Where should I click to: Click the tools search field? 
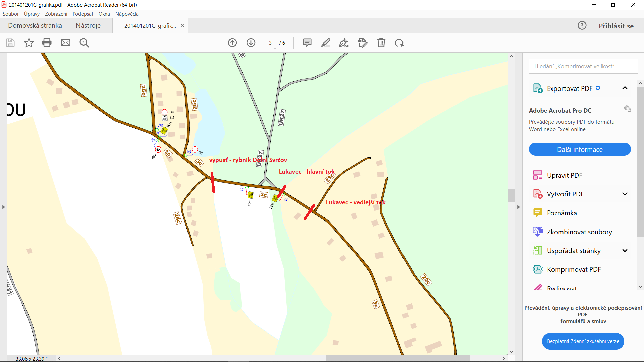click(583, 66)
